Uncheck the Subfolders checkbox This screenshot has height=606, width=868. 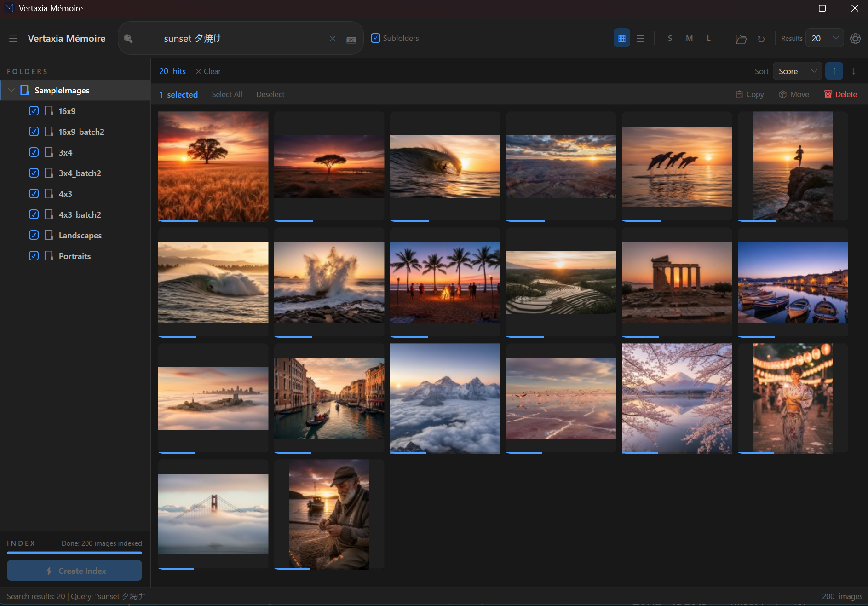[x=376, y=38]
